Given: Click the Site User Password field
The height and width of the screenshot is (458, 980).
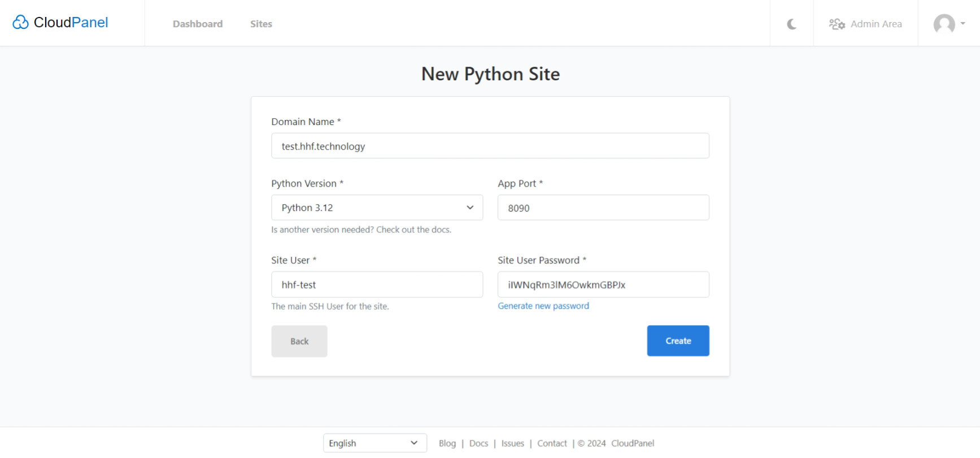Looking at the screenshot, I should click(x=603, y=284).
